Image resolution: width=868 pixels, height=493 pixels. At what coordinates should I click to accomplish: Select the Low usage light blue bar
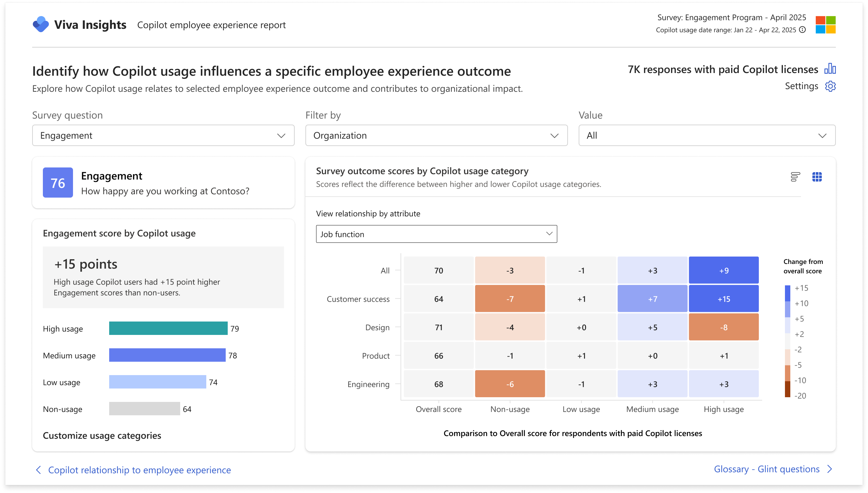[x=157, y=382]
